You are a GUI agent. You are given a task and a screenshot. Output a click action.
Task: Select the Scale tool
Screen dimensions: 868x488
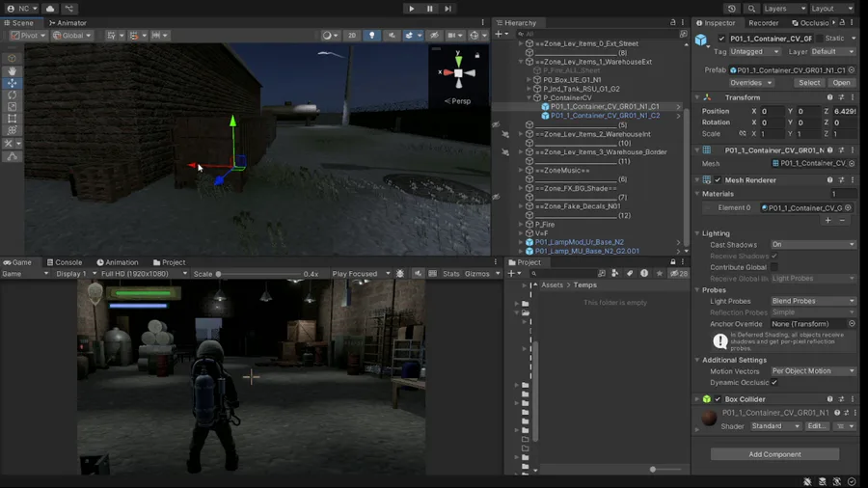12,106
